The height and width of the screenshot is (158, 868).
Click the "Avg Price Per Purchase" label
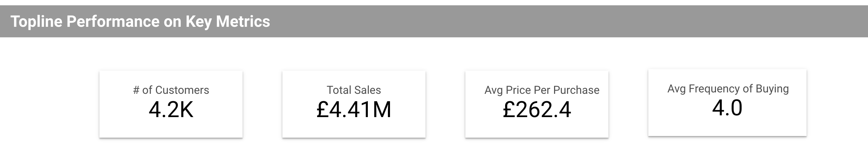(x=542, y=90)
